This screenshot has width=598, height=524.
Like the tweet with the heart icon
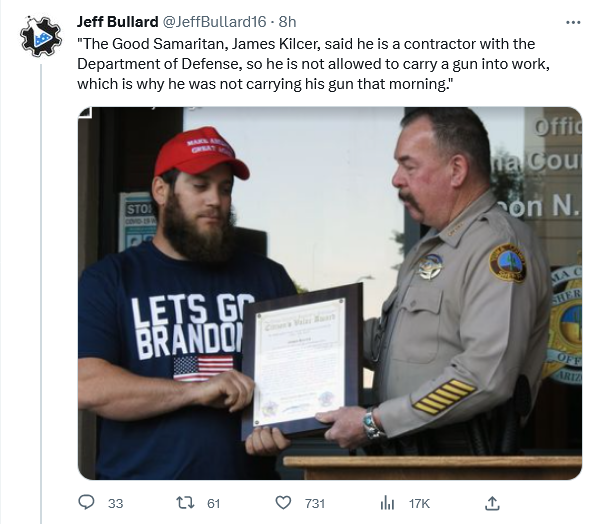(x=283, y=503)
